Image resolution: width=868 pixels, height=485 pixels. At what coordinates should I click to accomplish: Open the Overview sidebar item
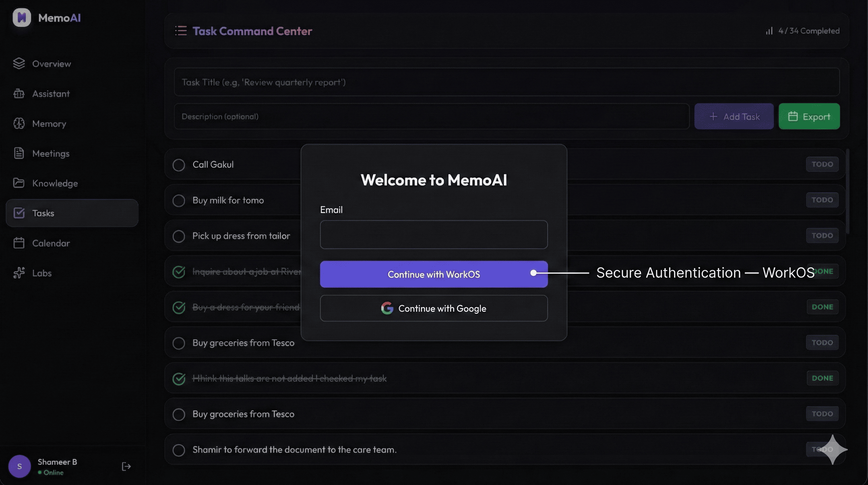pos(51,64)
